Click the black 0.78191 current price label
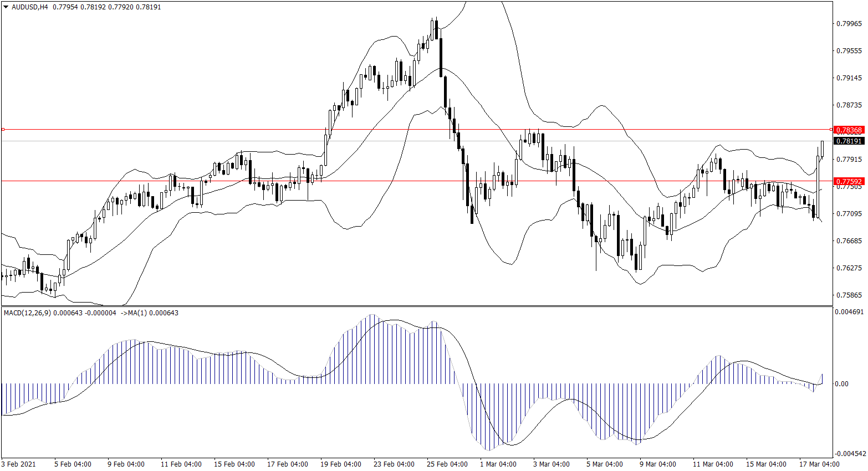 point(849,141)
